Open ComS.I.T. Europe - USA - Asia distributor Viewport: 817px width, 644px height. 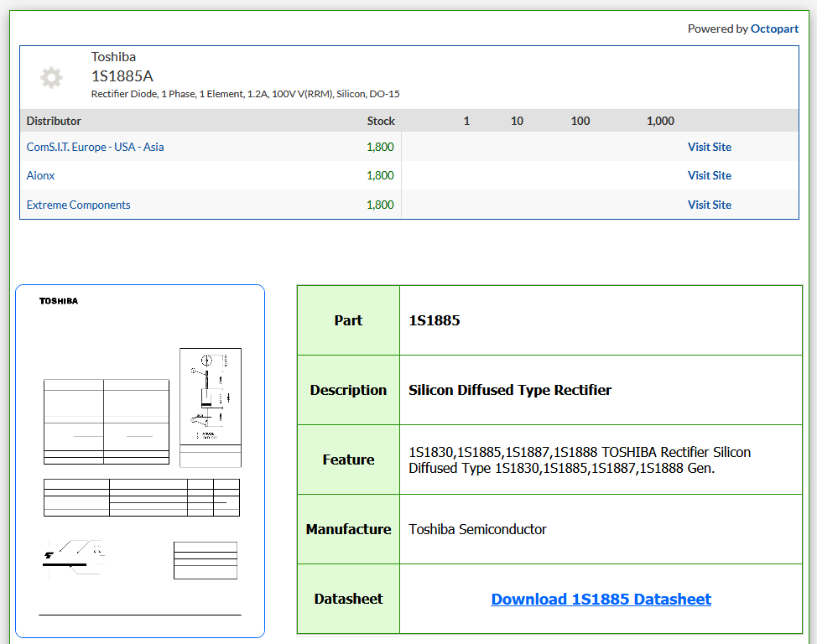(x=96, y=147)
